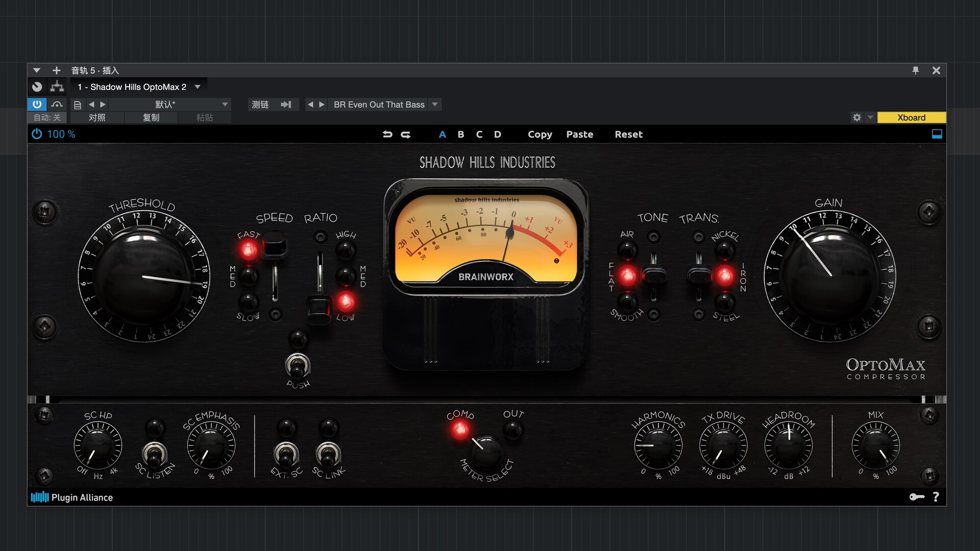Click the plugin redo arrow icon
980x551 pixels.
tap(406, 134)
